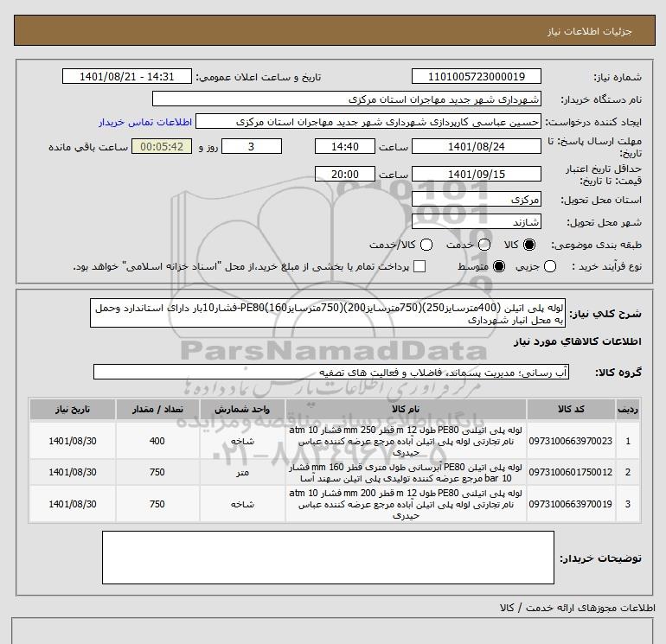The height and width of the screenshot is (644, 666).
Task: Click the deadline time field 14:40
Action: [345, 146]
